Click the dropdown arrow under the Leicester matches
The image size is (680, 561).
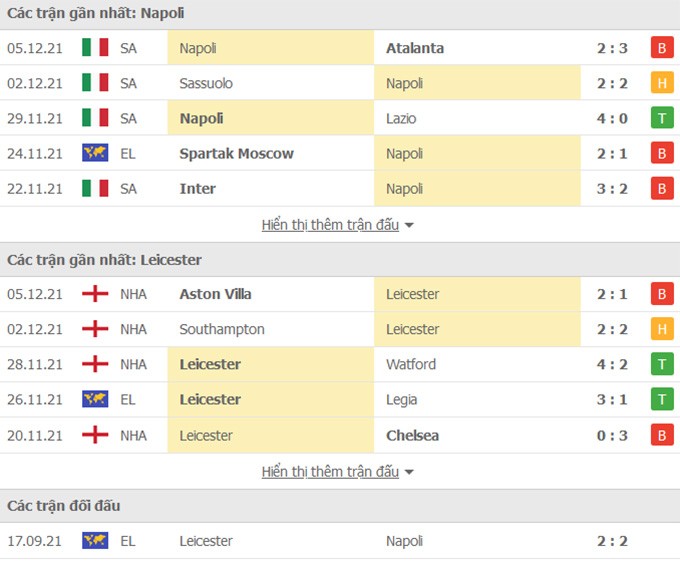coord(409,472)
